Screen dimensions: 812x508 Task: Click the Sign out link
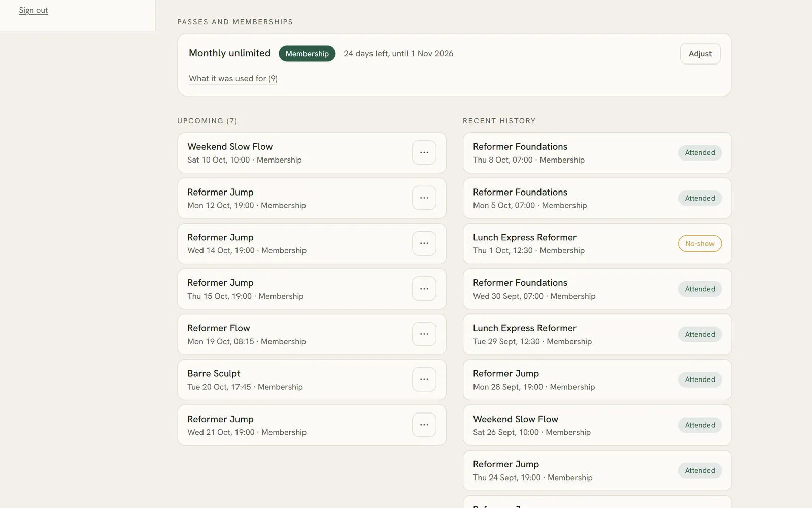coord(33,10)
